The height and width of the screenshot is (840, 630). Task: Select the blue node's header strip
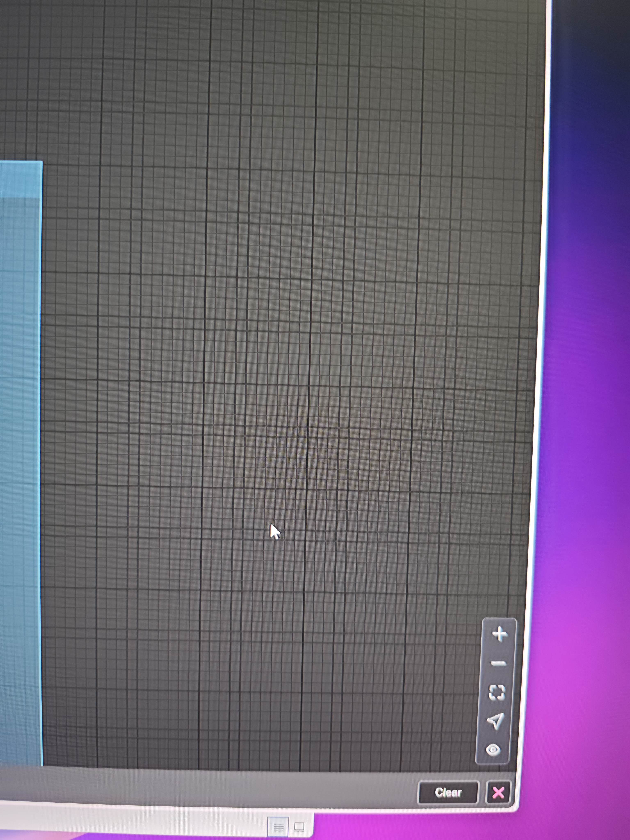pyautogui.click(x=19, y=178)
